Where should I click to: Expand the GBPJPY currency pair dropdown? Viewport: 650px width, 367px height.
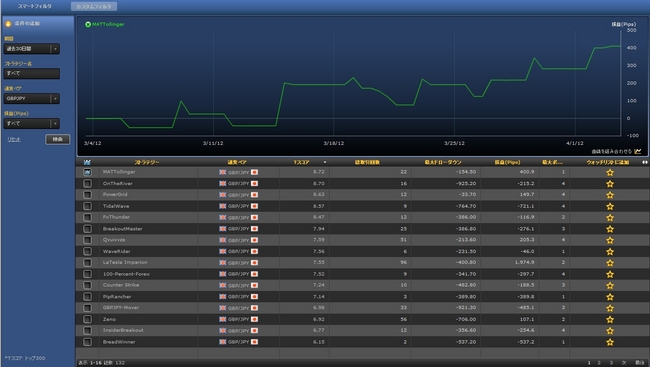pyautogui.click(x=32, y=99)
